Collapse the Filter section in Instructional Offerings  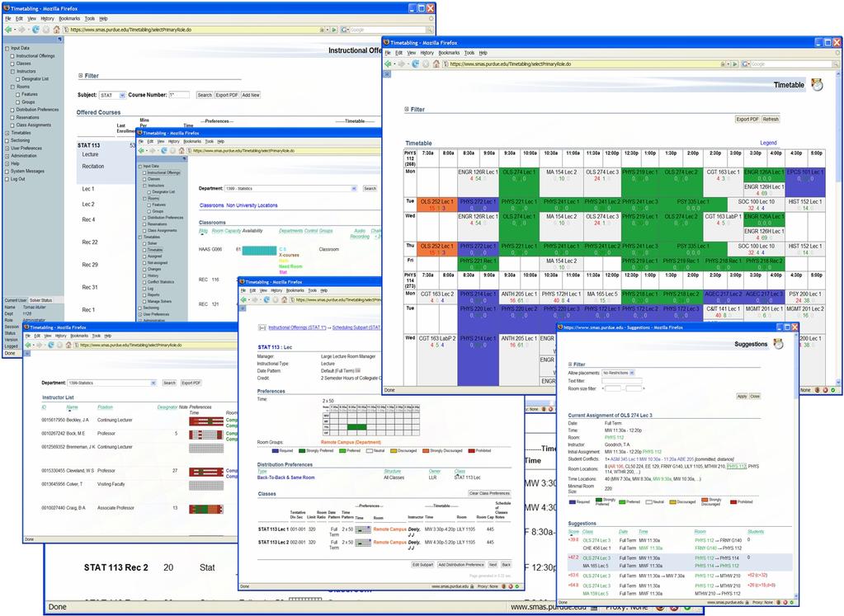point(81,76)
